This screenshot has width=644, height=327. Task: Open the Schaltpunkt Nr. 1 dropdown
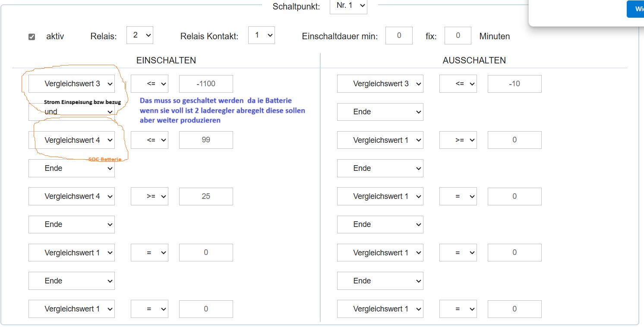pos(348,7)
